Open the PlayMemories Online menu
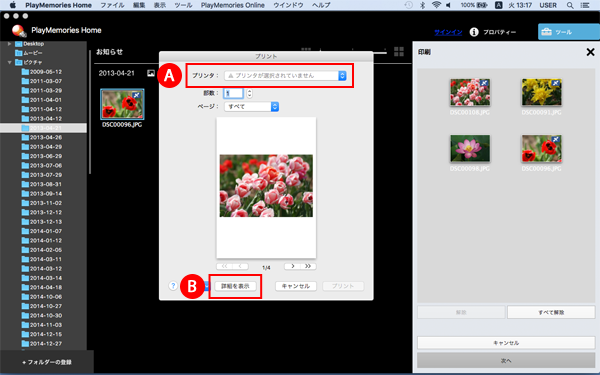This screenshot has height=375, width=600. click(233, 5)
